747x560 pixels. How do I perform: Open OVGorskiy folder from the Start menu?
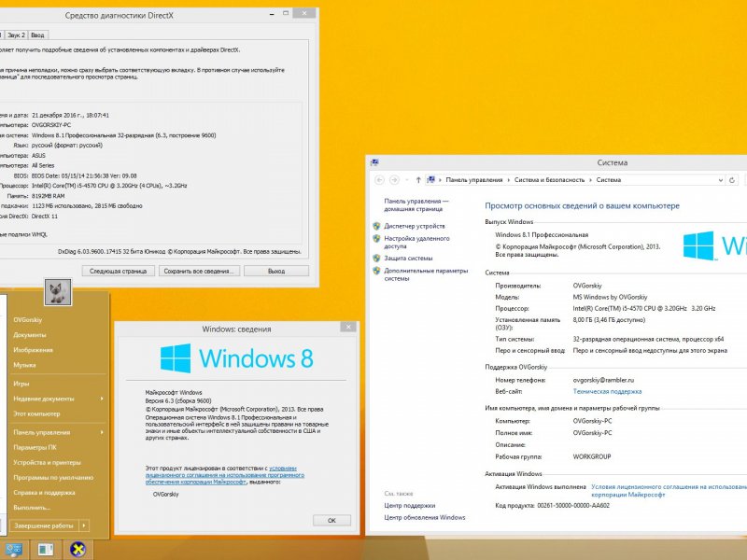28,320
